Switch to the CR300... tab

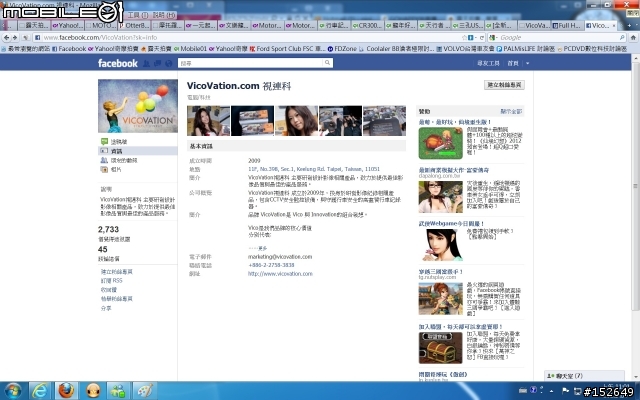pos(367,25)
